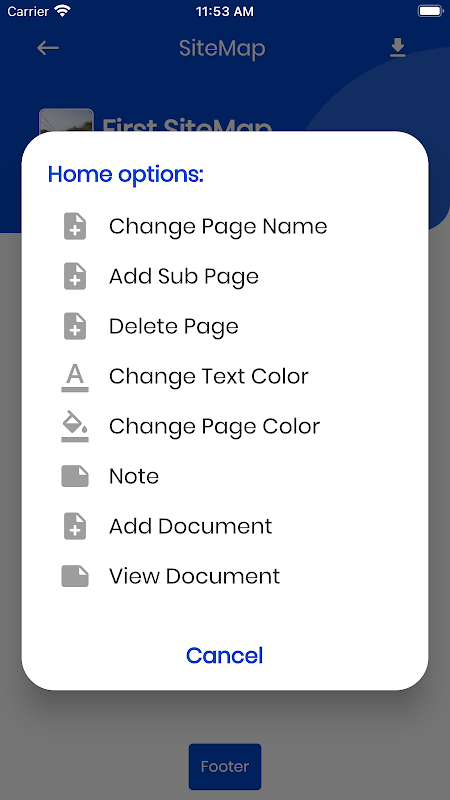Open Change Page Color option
Screen dimensions: 450x800
coord(214,427)
